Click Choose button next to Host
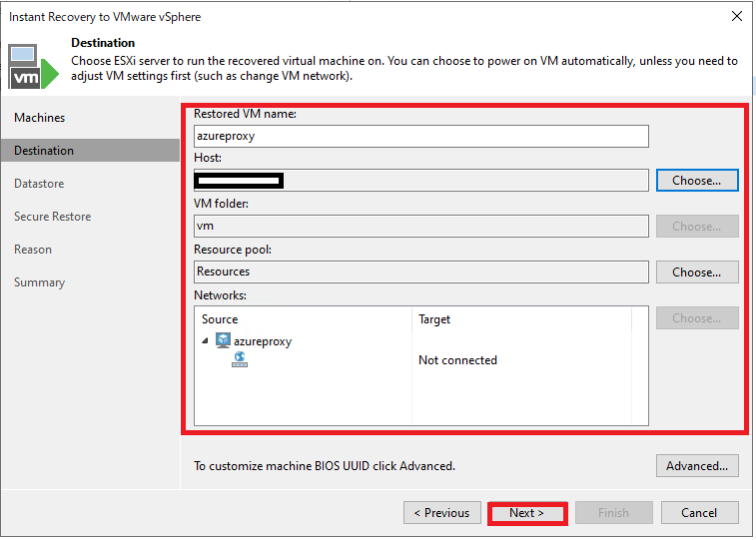This screenshot has height=540, width=756. pyautogui.click(x=697, y=180)
